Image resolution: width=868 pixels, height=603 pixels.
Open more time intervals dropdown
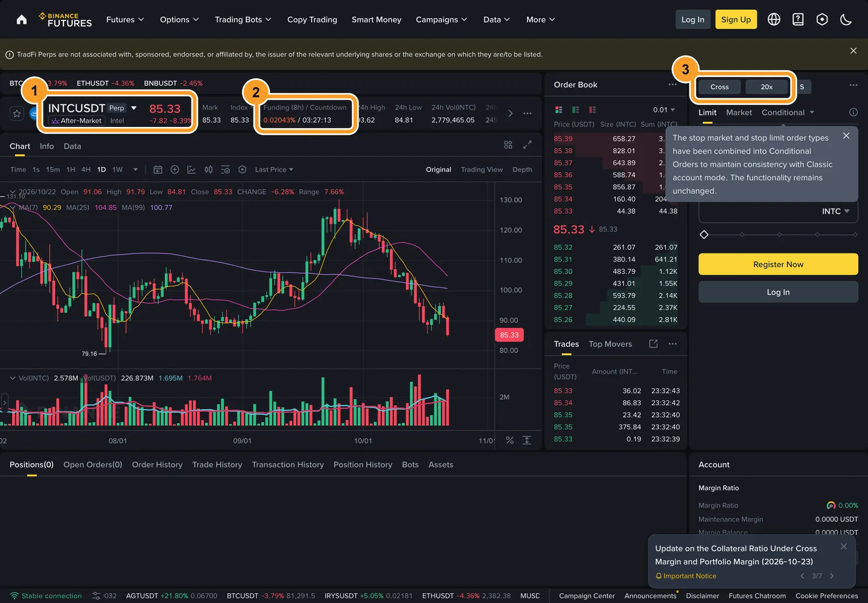136,169
